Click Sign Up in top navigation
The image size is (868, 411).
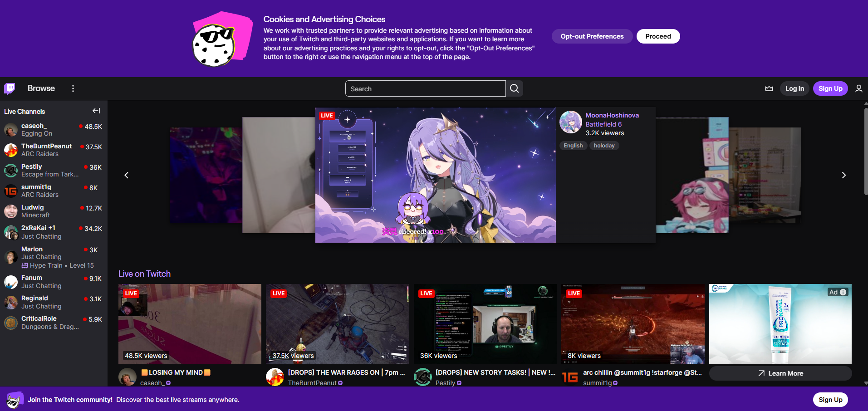(830, 88)
